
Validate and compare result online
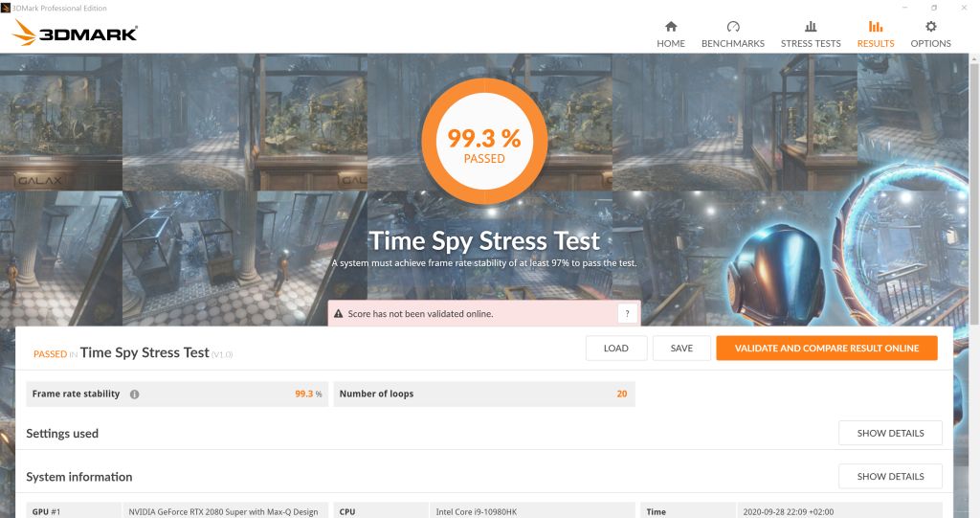pyautogui.click(x=827, y=348)
